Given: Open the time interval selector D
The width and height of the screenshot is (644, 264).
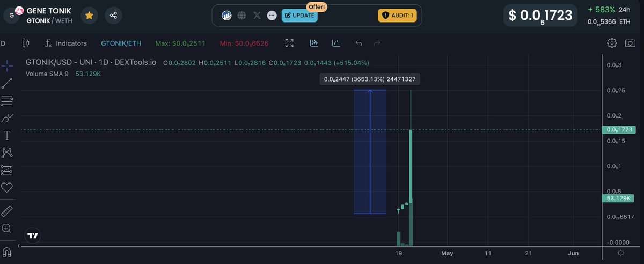Looking at the screenshot, I should (x=3, y=43).
